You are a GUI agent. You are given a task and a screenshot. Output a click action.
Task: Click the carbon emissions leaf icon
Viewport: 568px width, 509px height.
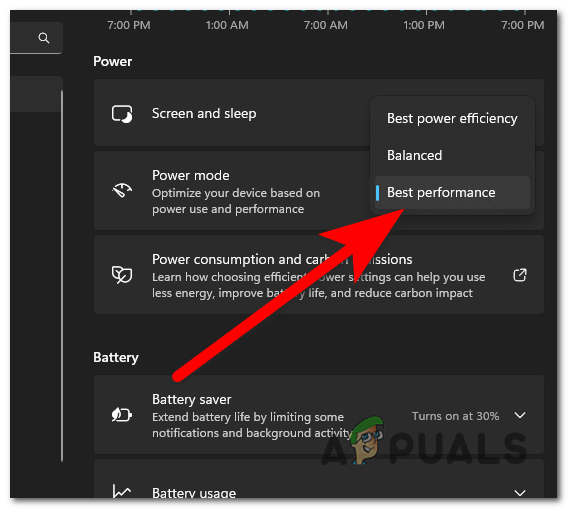[122, 275]
